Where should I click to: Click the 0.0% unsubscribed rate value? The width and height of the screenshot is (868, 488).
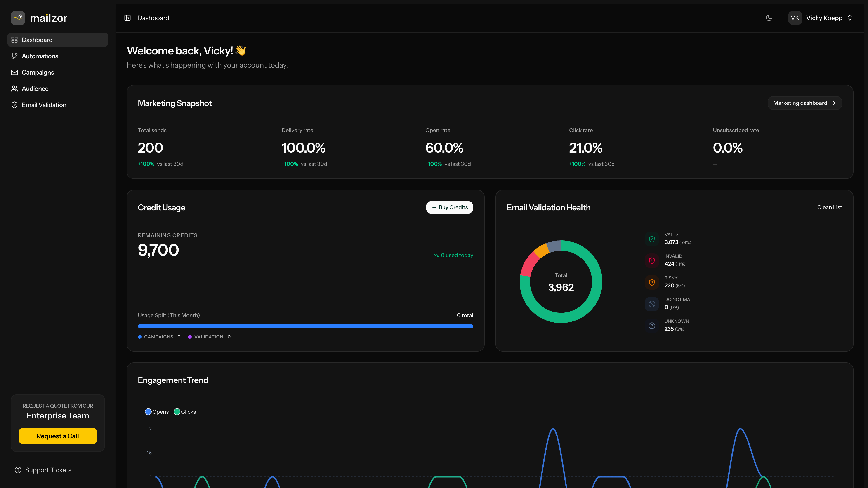point(727,148)
